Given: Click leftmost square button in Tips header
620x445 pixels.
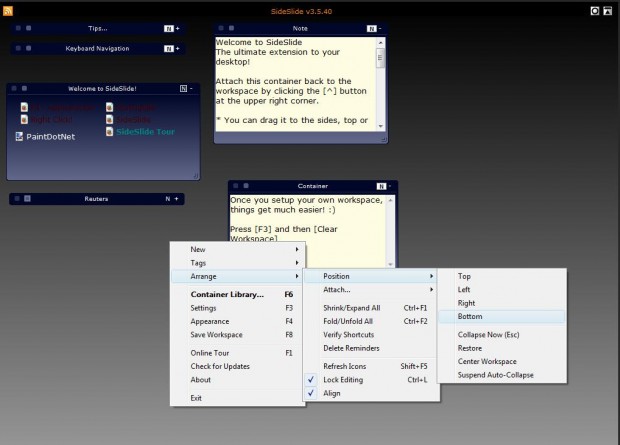Looking at the screenshot, I should click(18, 28).
